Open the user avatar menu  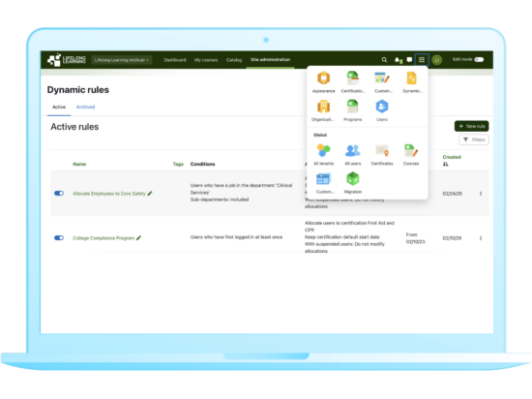[437, 60]
